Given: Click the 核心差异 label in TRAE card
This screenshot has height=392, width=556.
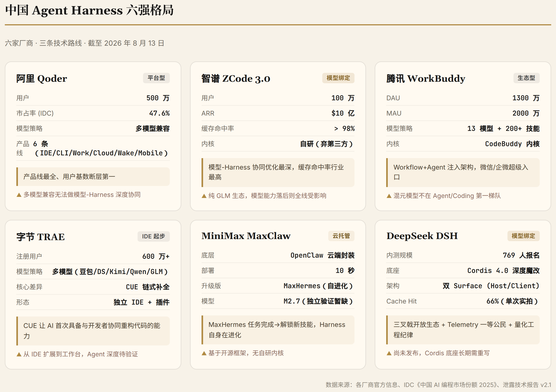Looking at the screenshot, I should pyautogui.click(x=29, y=287).
